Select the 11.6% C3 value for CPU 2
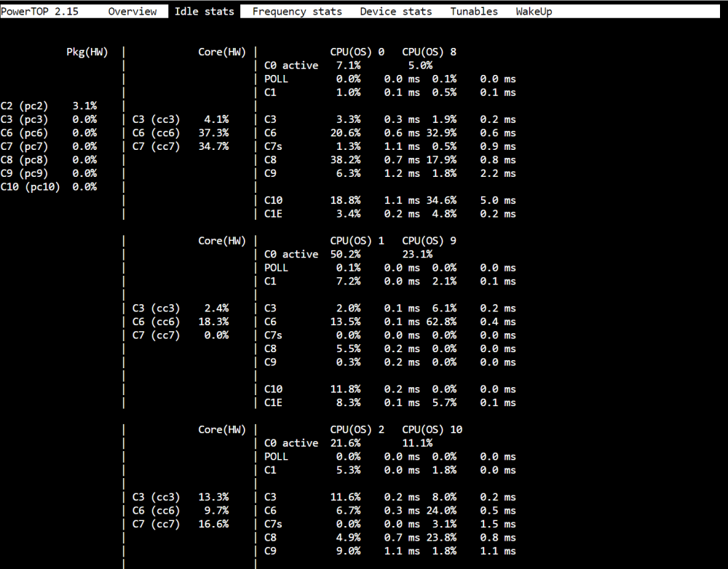 pyautogui.click(x=345, y=497)
